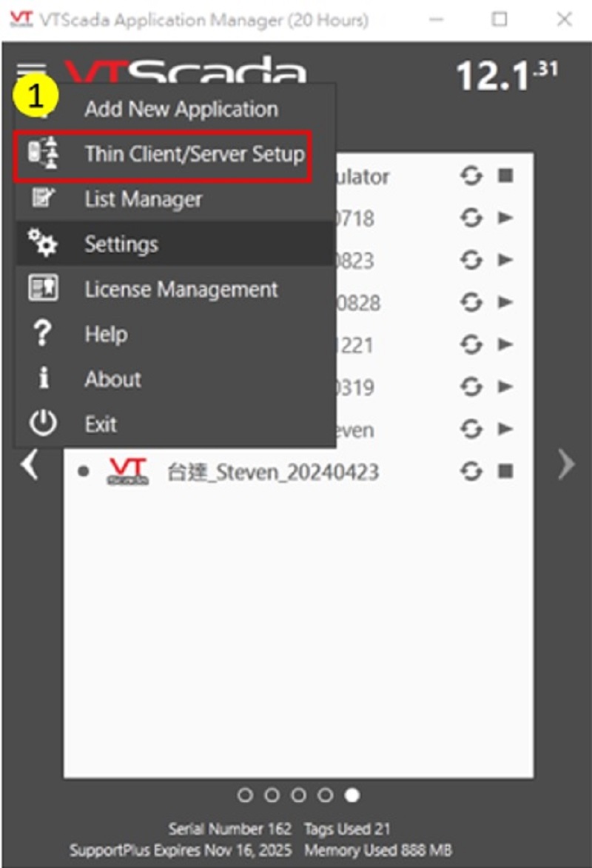592x868 pixels.
Task: Refresh the application ending in 0828
Action: point(471,302)
